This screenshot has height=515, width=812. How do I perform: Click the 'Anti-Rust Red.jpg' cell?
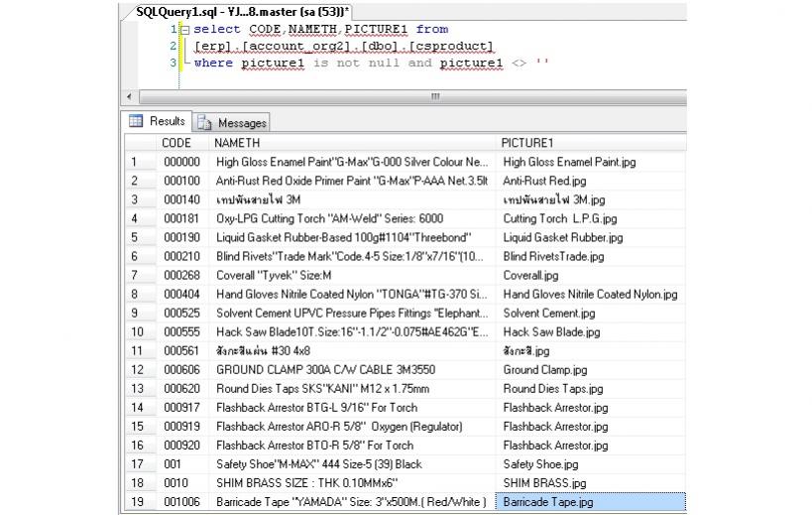[591, 181]
